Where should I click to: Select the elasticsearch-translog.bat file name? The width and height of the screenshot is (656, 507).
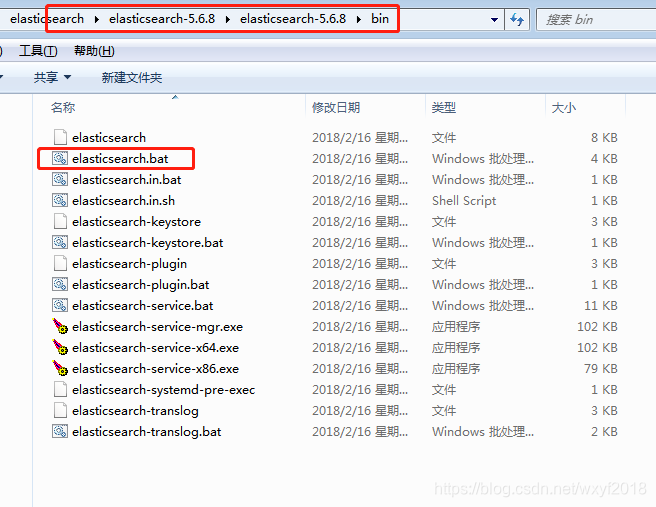pyautogui.click(x=146, y=431)
